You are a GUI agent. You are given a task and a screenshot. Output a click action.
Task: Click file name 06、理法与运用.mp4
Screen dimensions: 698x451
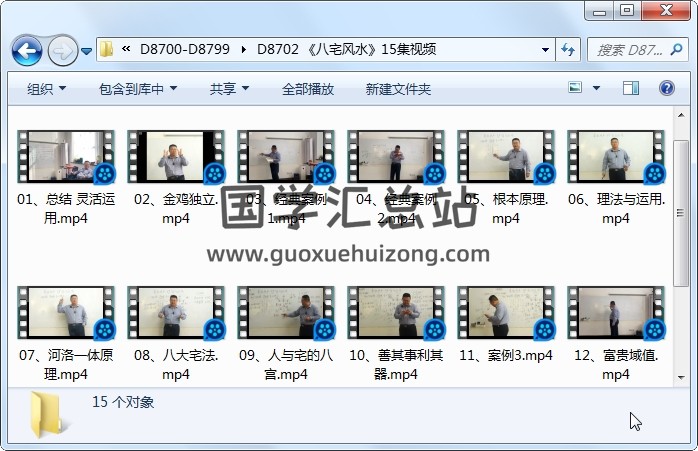[616, 208]
